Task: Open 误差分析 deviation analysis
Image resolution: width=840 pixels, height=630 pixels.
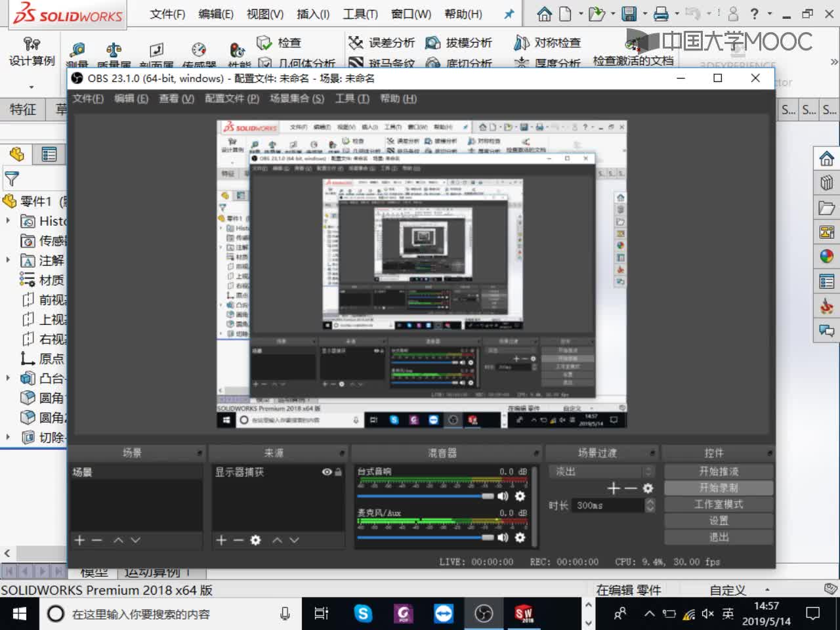Action: coord(381,43)
